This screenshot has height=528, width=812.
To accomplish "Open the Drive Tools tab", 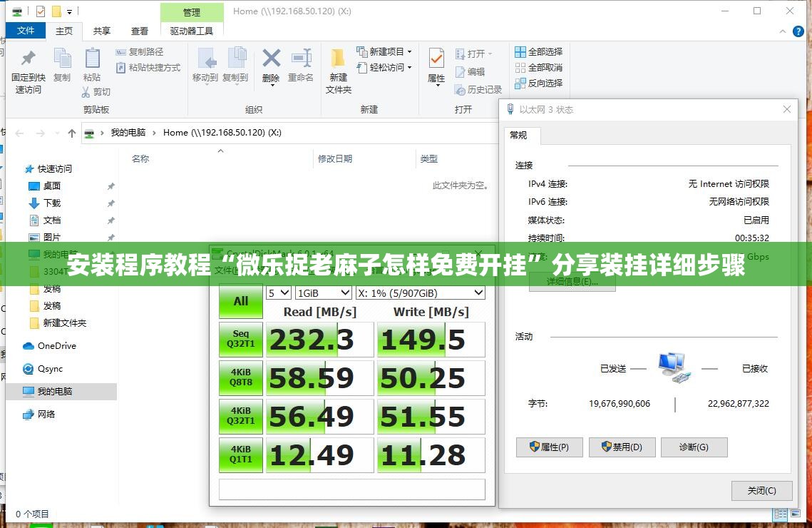I will pyautogui.click(x=192, y=31).
